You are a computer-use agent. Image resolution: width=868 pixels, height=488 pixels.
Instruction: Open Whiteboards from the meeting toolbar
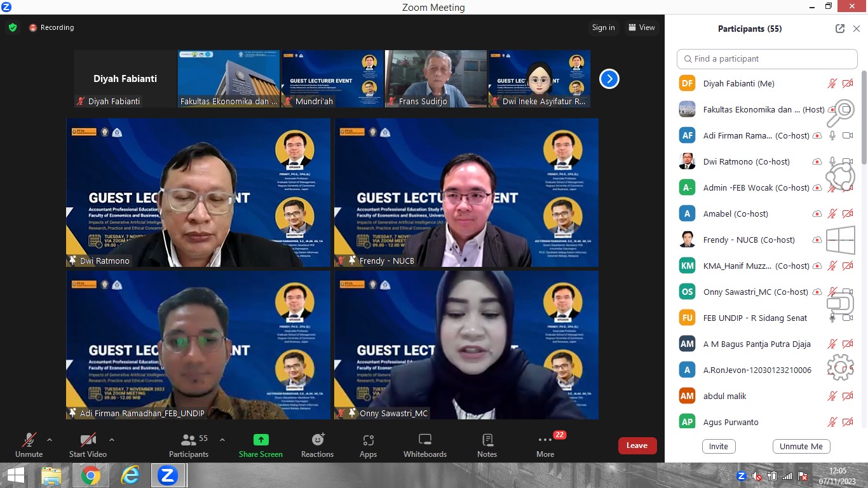coord(425,445)
